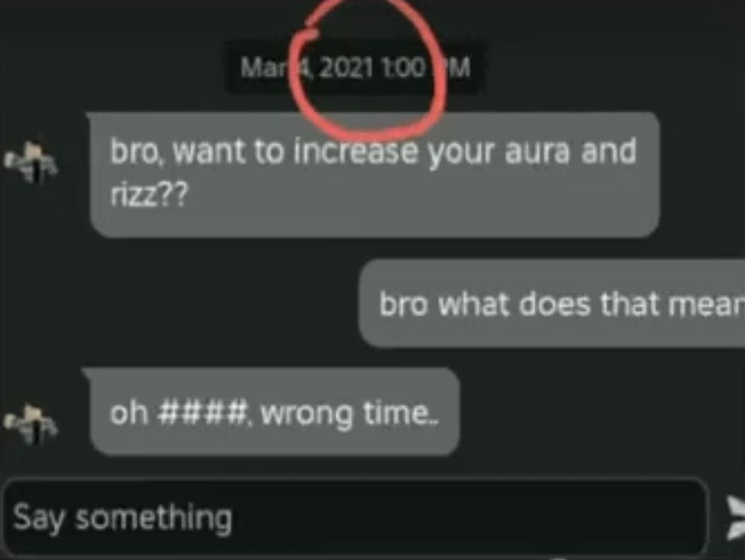Select the 'bro what does that mean' bubble
745x560 pixels.
tap(551, 304)
